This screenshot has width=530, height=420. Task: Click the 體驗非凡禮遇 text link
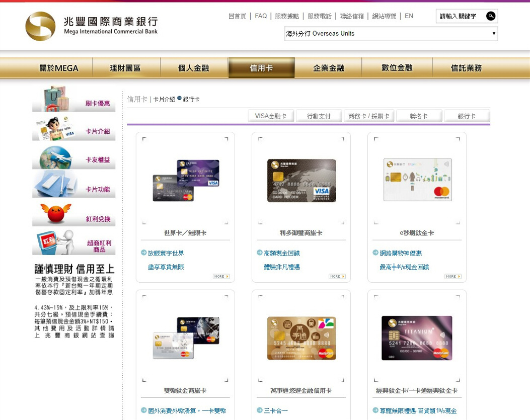(x=281, y=267)
